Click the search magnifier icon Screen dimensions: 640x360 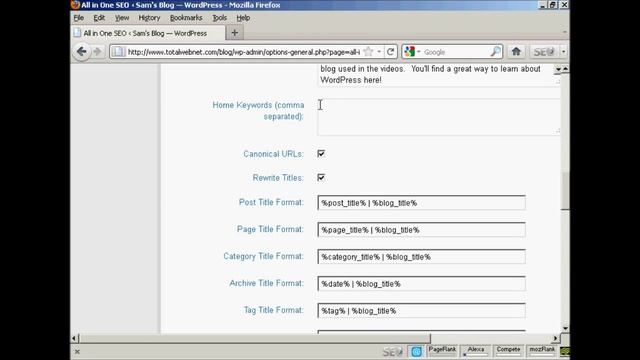[x=496, y=52]
